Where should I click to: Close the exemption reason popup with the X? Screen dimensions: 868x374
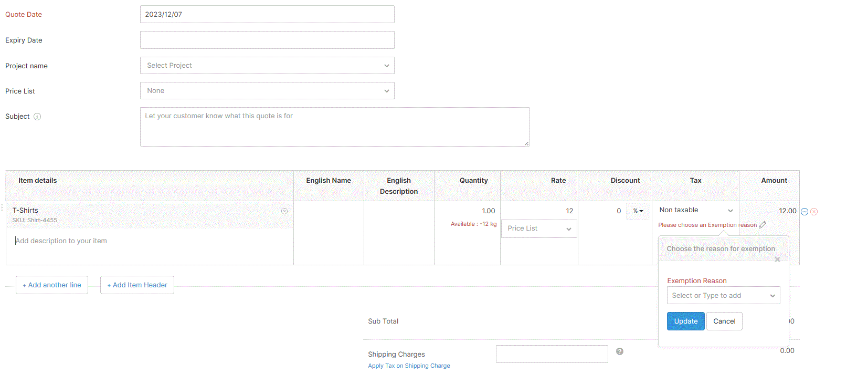pos(778,259)
